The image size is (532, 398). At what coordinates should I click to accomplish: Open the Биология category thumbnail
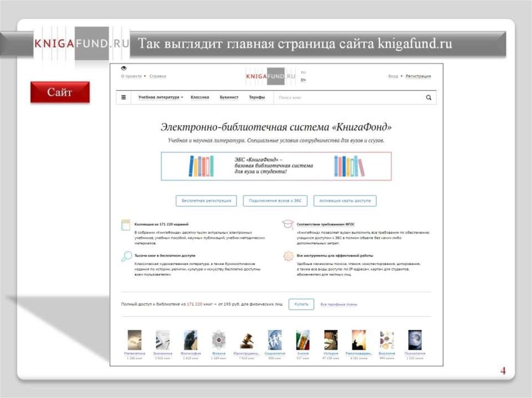[x=387, y=340]
